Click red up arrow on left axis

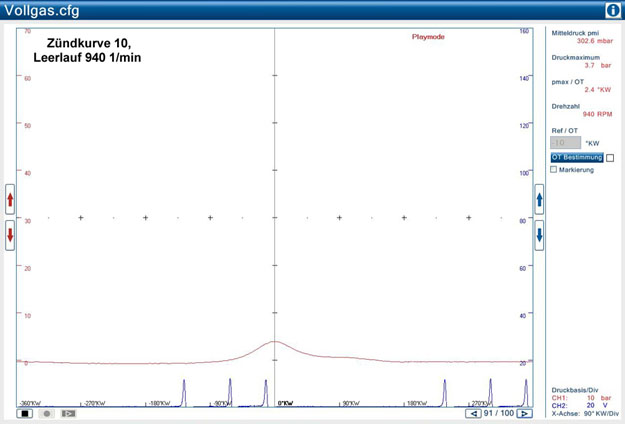(10, 200)
